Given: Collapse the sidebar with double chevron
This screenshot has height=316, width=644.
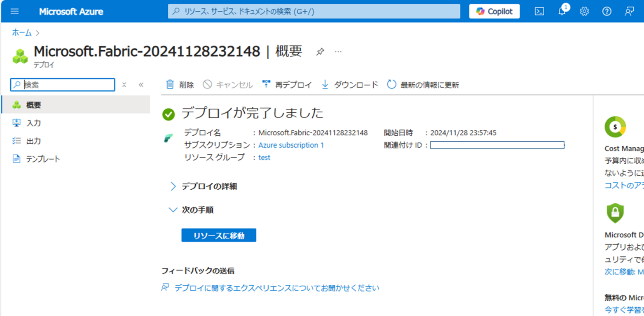Looking at the screenshot, I should [x=141, y=85].
